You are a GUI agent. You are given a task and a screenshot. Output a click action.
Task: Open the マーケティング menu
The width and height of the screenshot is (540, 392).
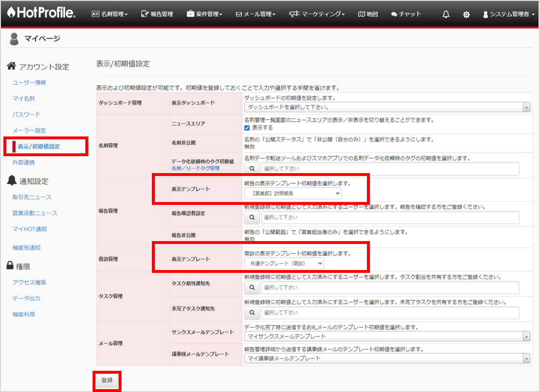point(317,14)
